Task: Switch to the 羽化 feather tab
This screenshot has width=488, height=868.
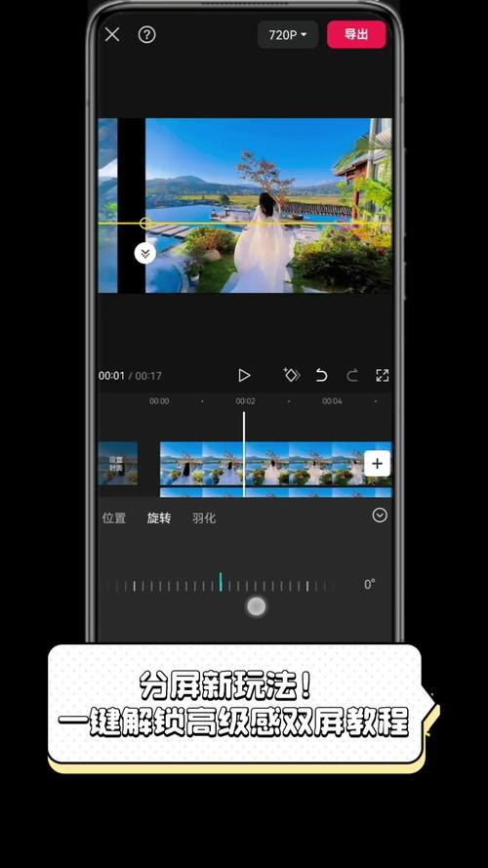Action: point(204,517)
